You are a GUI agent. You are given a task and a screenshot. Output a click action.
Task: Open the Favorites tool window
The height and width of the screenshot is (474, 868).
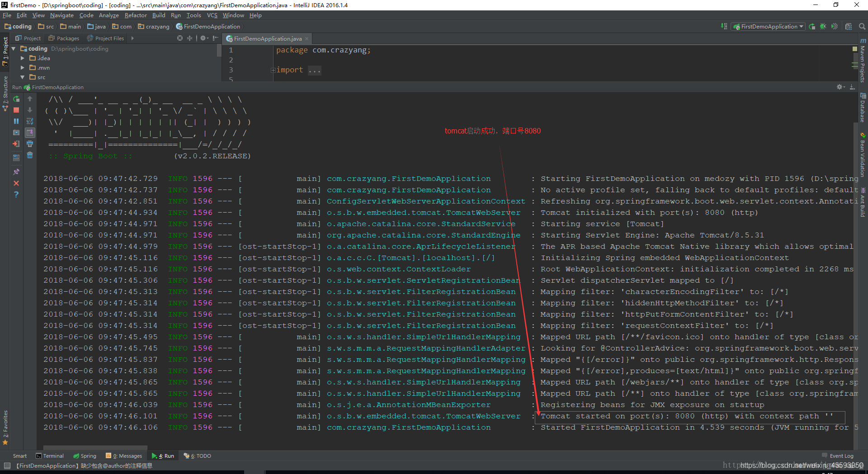click(5, 427)
